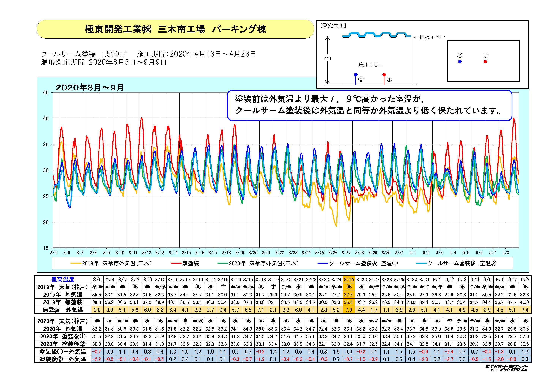The width and height of the screenshot is (555, 392).
Task: Click the 2019 weather cloud icon under 8/7
Action: pyautogui.click(x=122, y=287)
